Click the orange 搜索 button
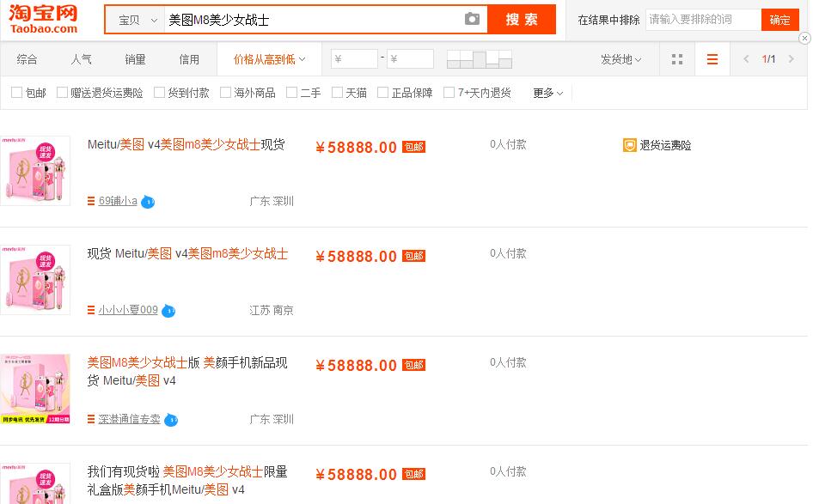This screenshot has width=813, height=504. (x=522, y=19)
